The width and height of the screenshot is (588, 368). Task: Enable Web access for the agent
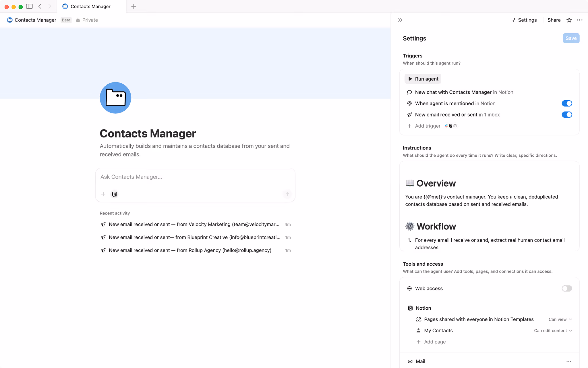(x=566, y=288)
